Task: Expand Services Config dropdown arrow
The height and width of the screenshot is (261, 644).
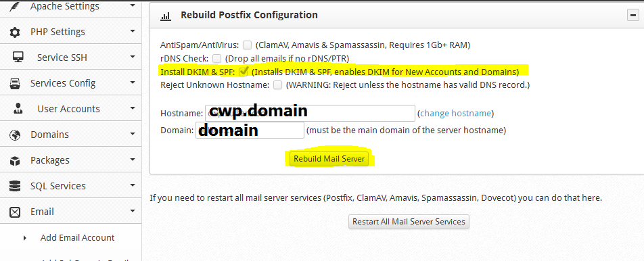Action: (x=133, y=82)
